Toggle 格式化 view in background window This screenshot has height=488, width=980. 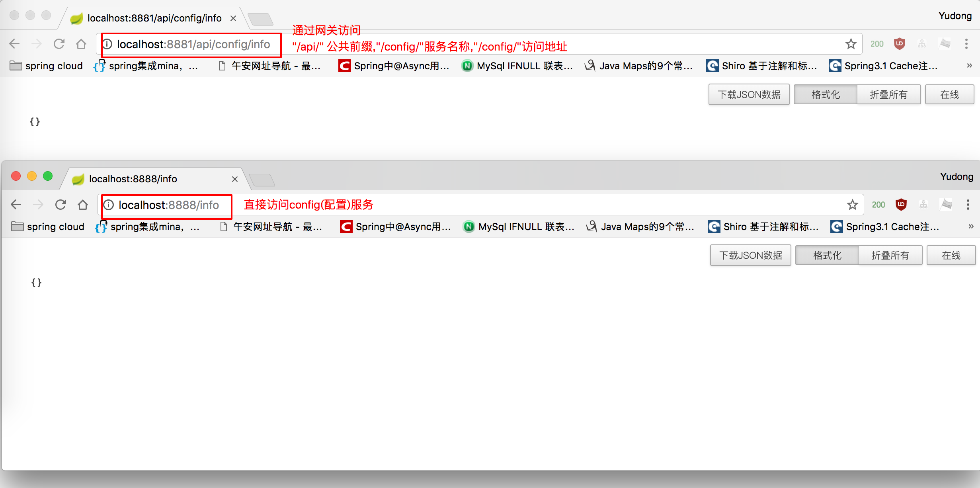[826, 94]
